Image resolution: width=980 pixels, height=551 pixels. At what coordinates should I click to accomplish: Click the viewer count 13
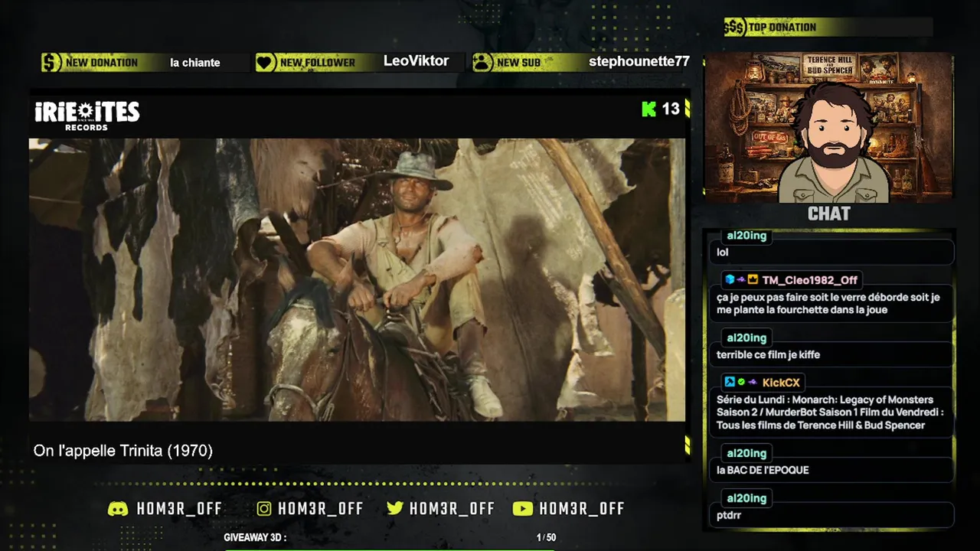point(671,109)
